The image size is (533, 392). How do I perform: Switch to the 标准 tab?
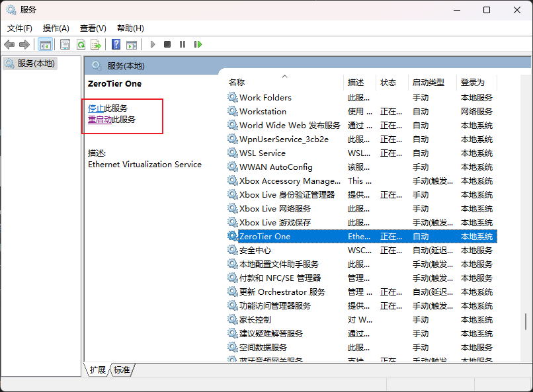(122, 370)
